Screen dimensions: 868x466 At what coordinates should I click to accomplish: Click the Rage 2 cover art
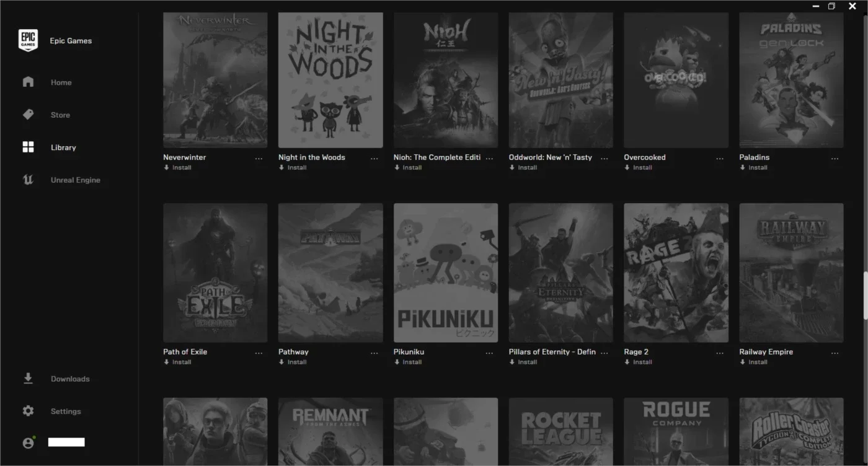pos(676,273)
